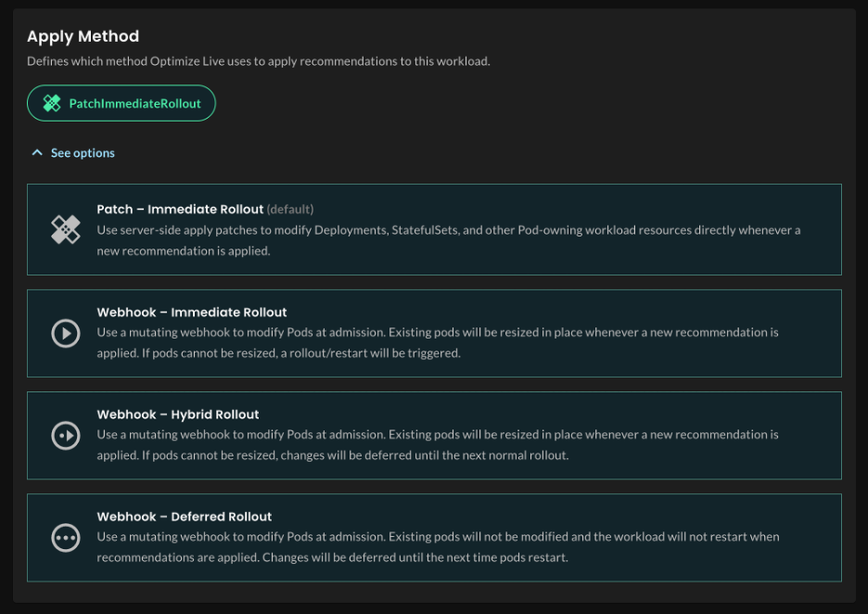Choose "Webhook – Deferred Rollout" option title
Image resolution: width=868 pixels, height=614 pixels.
185,517
